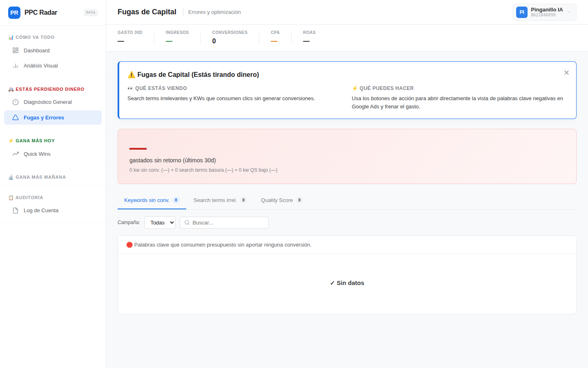Click the red circle icon in keywords panel
This screenshot has height=368, width=588.
[x=129, y=245]
